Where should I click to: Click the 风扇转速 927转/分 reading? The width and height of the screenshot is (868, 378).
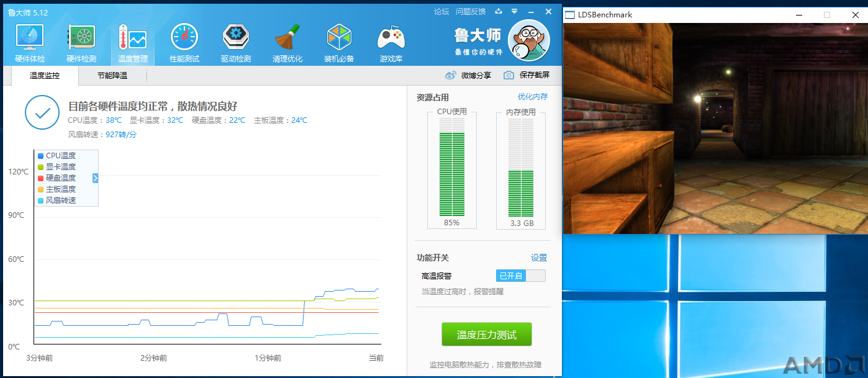coord(102,135)
